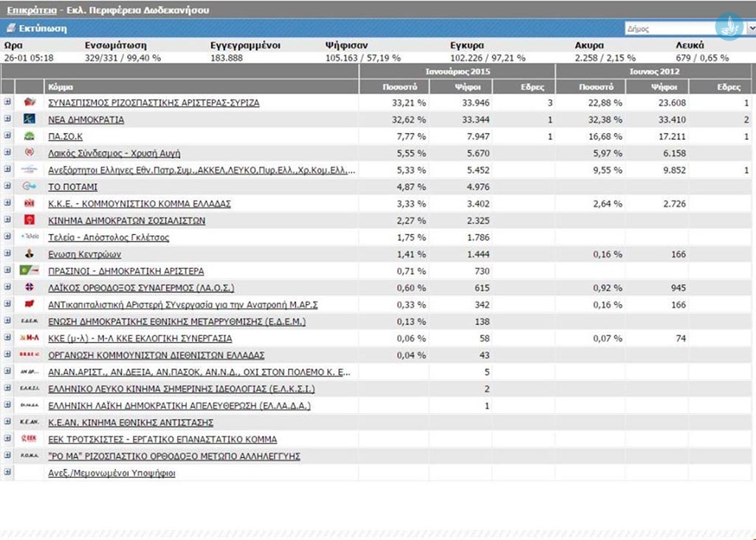Open the Τελεία - Απόστολος Γκλέτσος link
This screenshot has width=756, height=540.
[109, 238]
